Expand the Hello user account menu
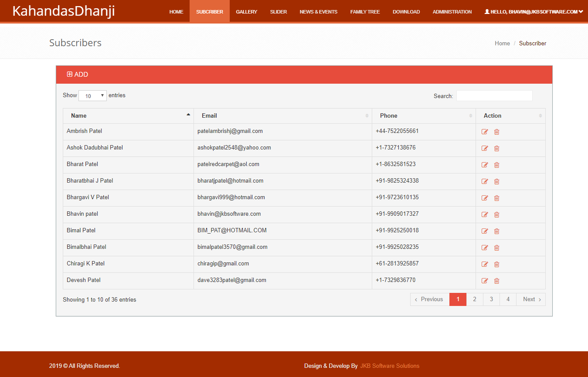Viewport: 588px width, 377px height. (x=534, y=12)
